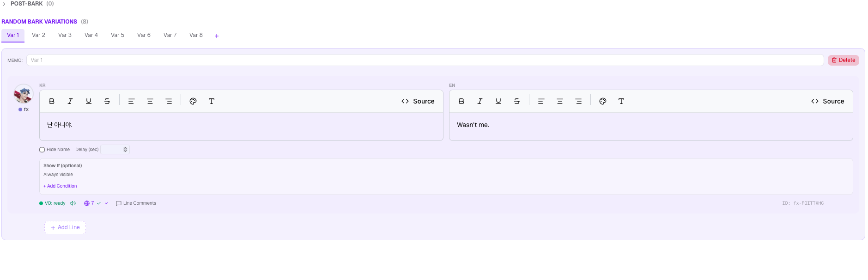Image resolution: width=868 pixels, height=280 pixels.
Task: Click the Add Condition link
Action: coord(61,186)
